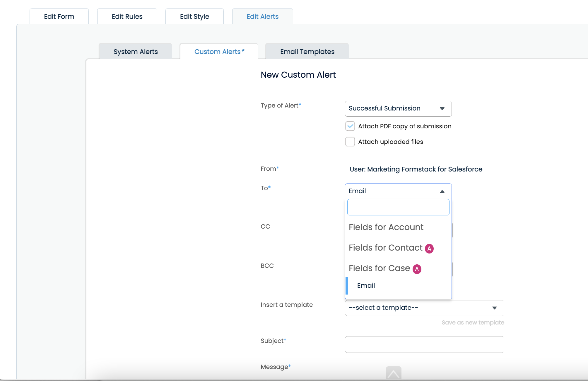The height and width of the screenshot is (381, 588).
Task: Click the A badge beside Fields for Case
Action: (x=417, y=269)
